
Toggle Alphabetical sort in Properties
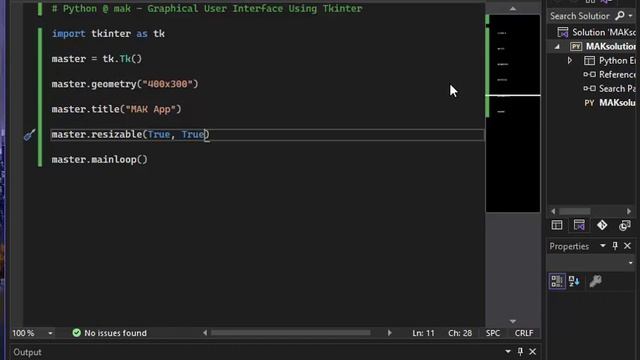(x=574, y=281)
